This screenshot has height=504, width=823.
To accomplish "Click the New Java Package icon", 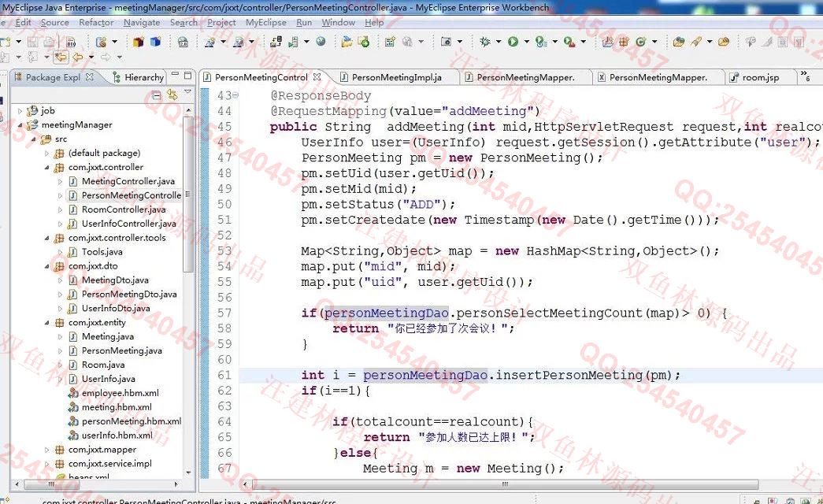I will [624, 42].
